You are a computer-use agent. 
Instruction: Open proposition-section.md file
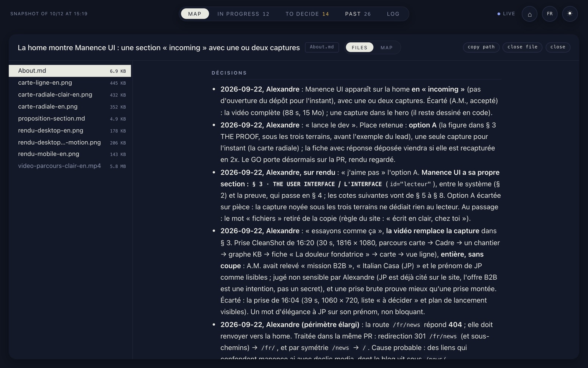pyautogui.click(x=70, y=118)
